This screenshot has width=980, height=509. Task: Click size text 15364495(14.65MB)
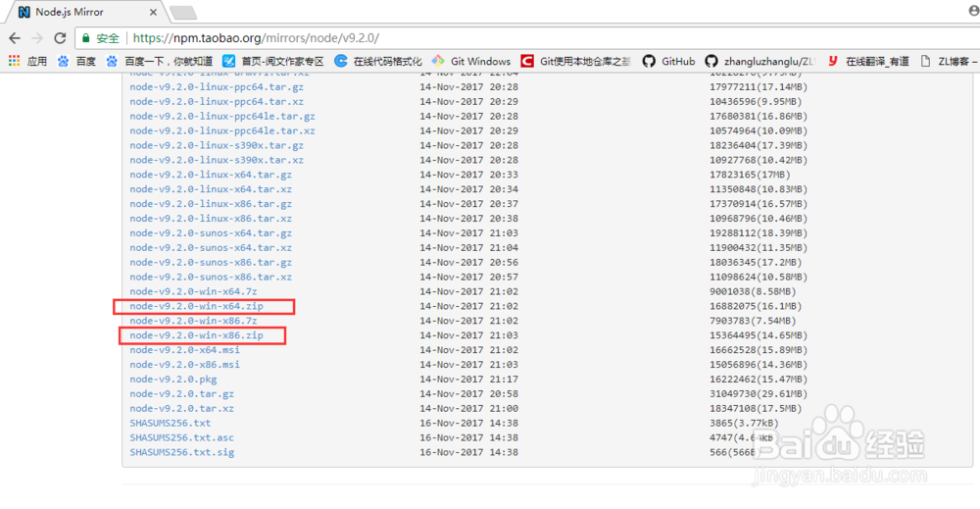(x=759, y=335)
